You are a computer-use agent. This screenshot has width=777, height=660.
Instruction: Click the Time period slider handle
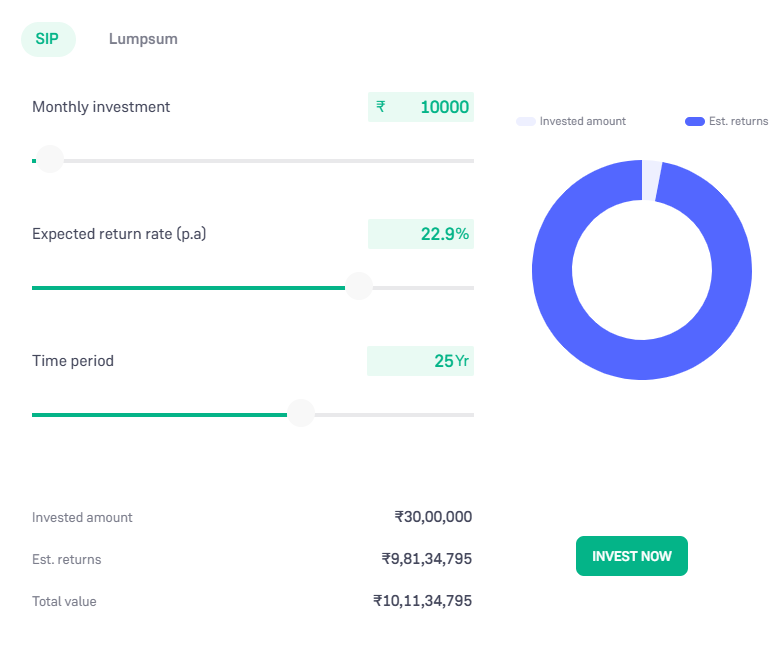(301, 413)
